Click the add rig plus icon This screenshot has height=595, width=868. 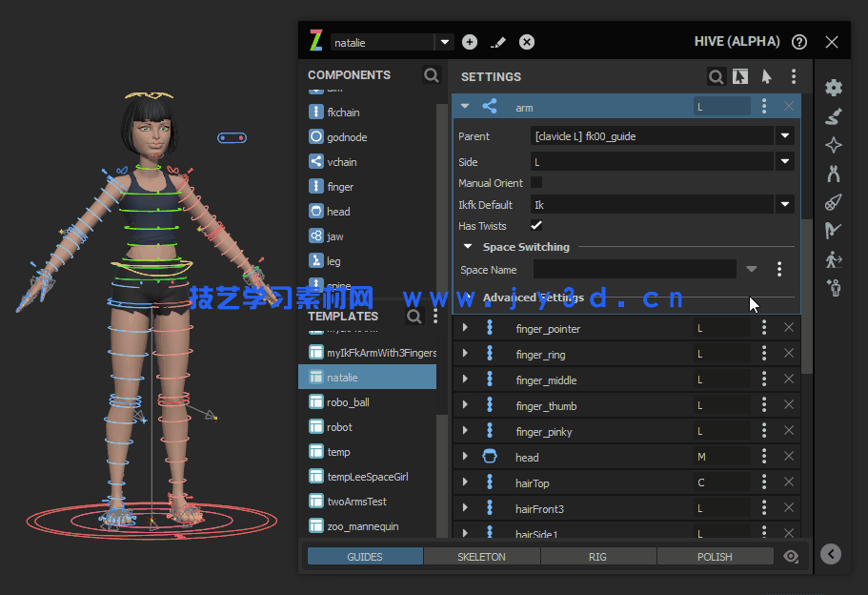470,42
